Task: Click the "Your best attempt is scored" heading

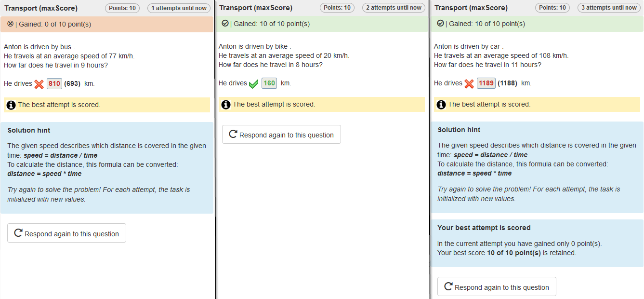Action: point(484,228)
